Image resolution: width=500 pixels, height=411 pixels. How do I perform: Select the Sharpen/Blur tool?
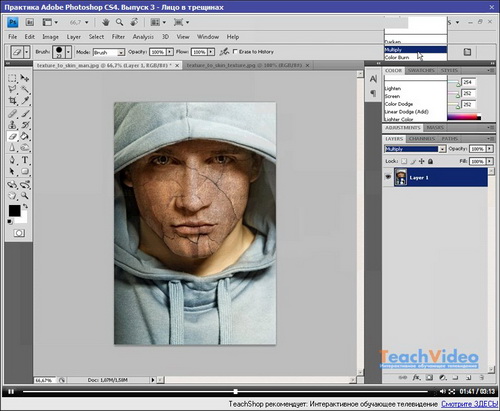[12, 147]
